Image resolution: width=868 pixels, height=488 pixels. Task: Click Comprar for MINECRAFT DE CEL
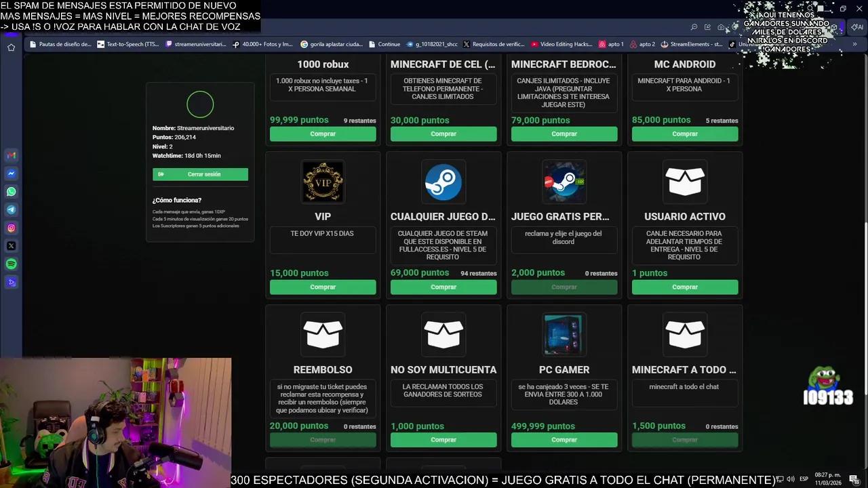click(443, 134)
